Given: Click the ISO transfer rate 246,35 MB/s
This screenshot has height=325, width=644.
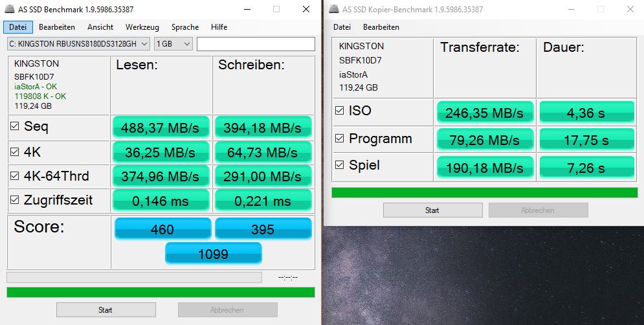Looking at the screenshot, I should (x=485, y=112).
